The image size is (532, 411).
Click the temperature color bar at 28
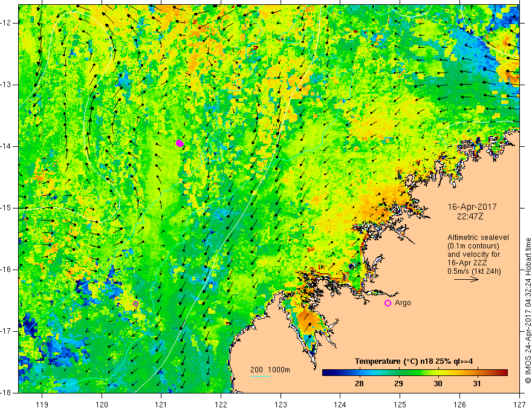(359, 373)
